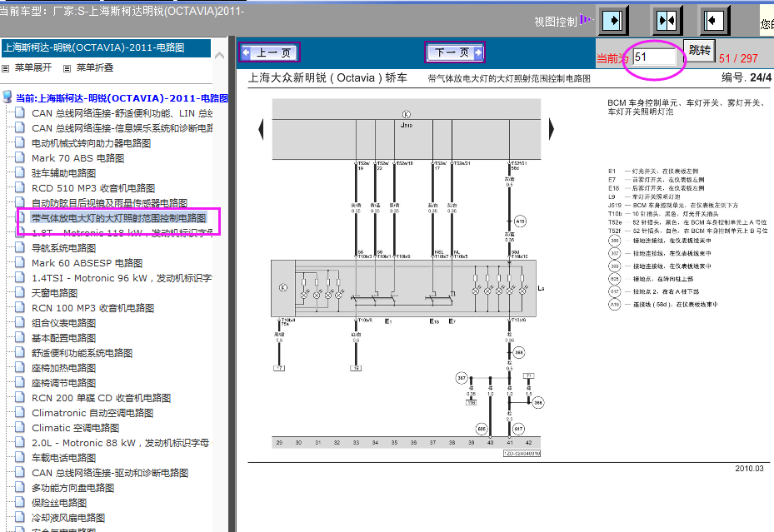Open 座椅加热电路图
Image resolution: width=774 pixels, height=532 pixels.
pyautogui.click(x=63, y=368)
